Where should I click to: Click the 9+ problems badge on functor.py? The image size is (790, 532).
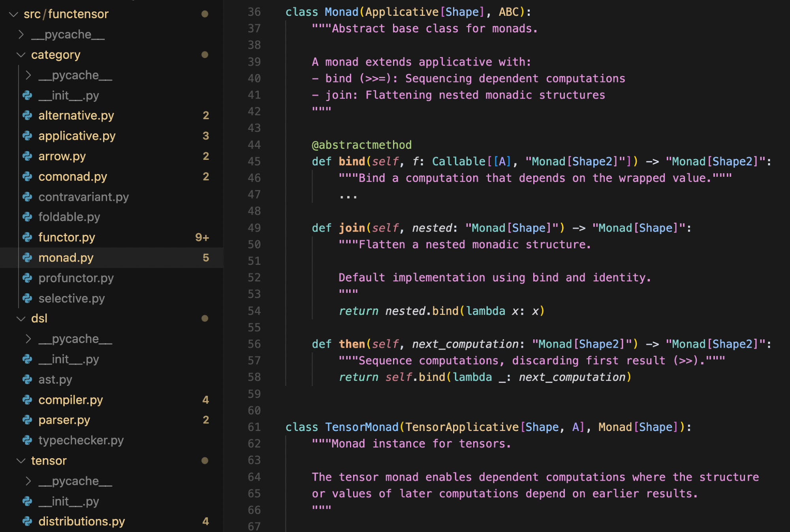coord(202,237)
